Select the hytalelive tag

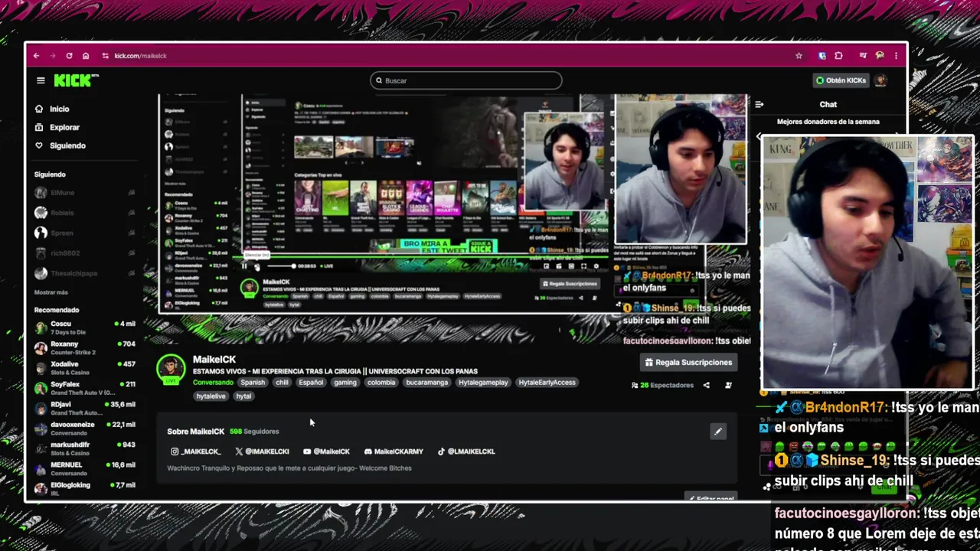pos(211,396)
